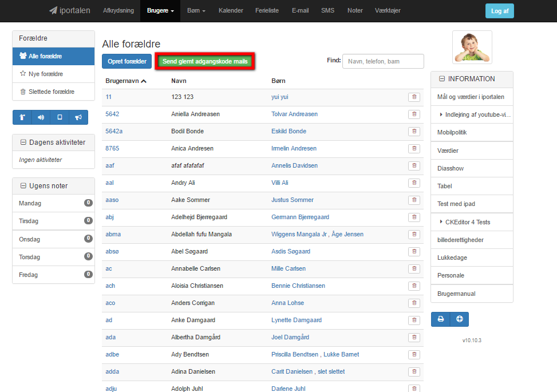Click the print icon button
The image size is (557, 392).
[440, 319]
